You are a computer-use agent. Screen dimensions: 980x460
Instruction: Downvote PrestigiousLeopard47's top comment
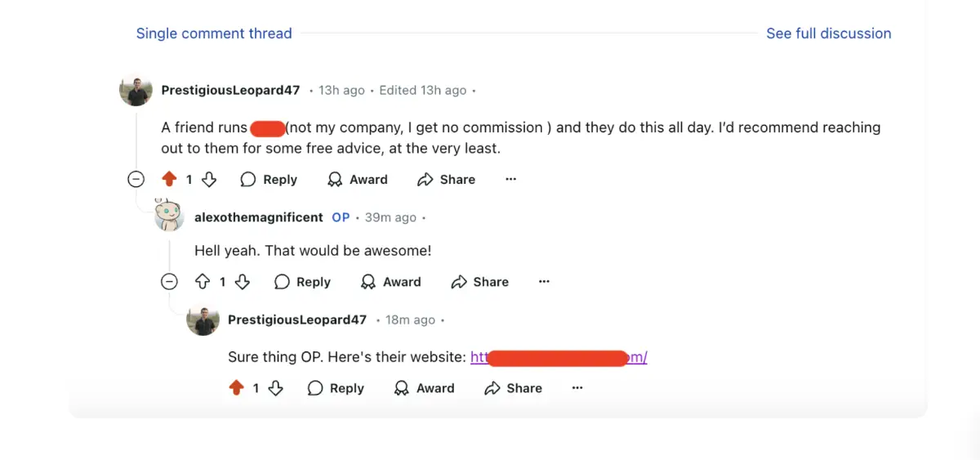pyautogui.click(x=209, y=180)
